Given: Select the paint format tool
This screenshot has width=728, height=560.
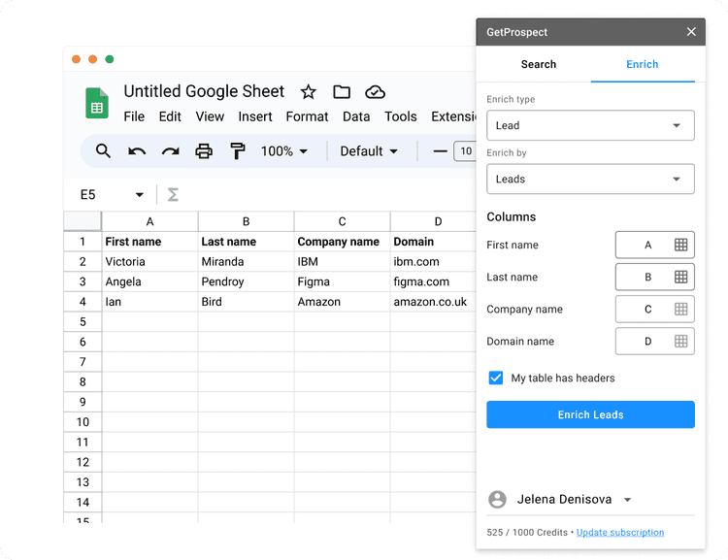Looking at the screenshot, I should (x=237, y=150).
